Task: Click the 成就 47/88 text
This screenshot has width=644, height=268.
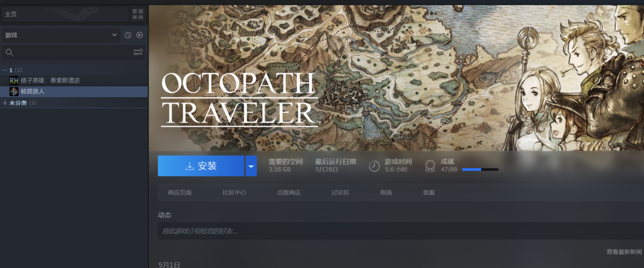Action: [449, 165]
